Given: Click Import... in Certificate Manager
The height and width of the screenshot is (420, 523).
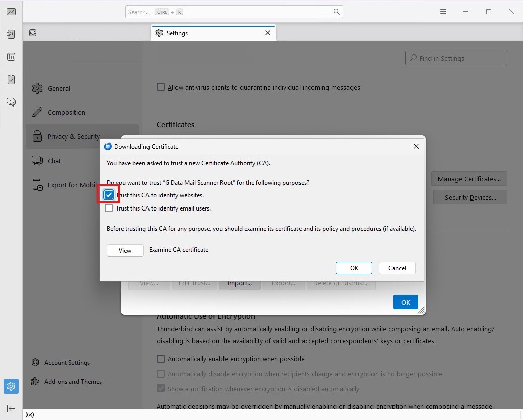Looking at the screenshot, I should coord(240,285).
